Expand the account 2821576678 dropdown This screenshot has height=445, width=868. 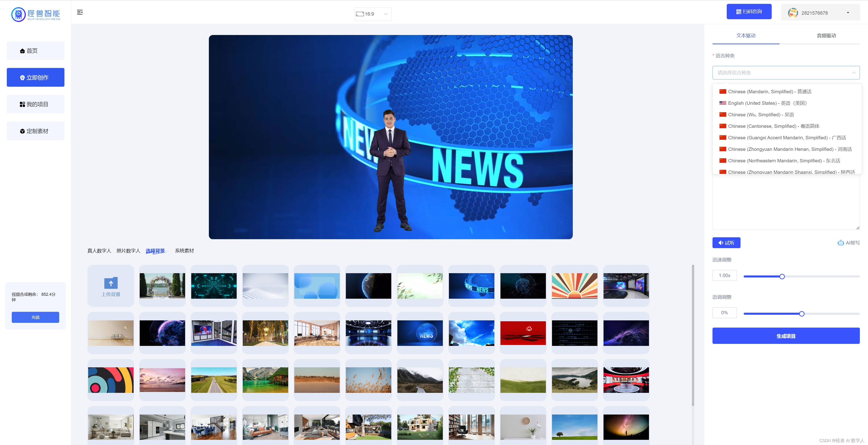click(x=848, y=13)
